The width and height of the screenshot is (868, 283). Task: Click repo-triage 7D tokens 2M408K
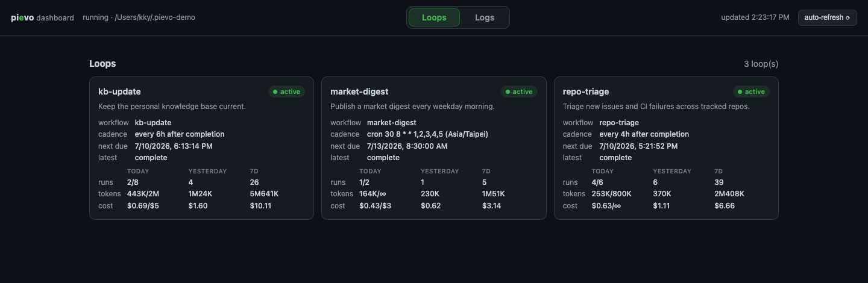[x=729, y=194]
